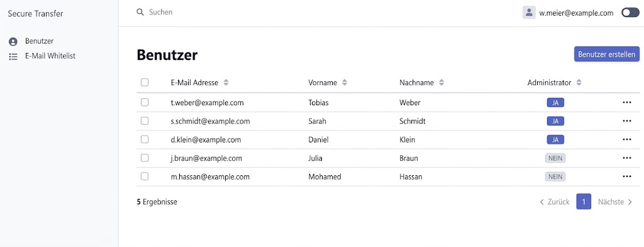
Task: Click first name Daniel
Action: click(x=319, y=139)
